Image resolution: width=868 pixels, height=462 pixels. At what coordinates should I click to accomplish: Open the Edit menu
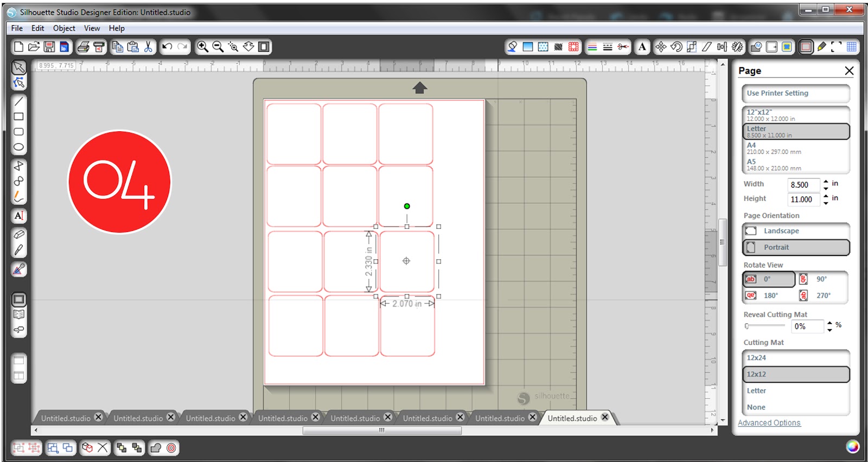pos(38,28)
